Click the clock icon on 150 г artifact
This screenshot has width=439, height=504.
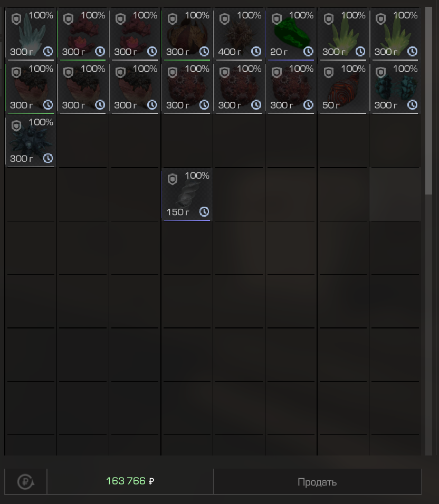click(204, 211)
